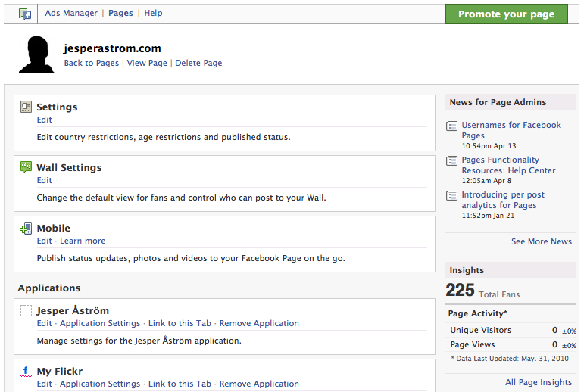Click the Page Views row
This screenshot has width=587, height=392.
pyautogui.click(x=513, y=344)
